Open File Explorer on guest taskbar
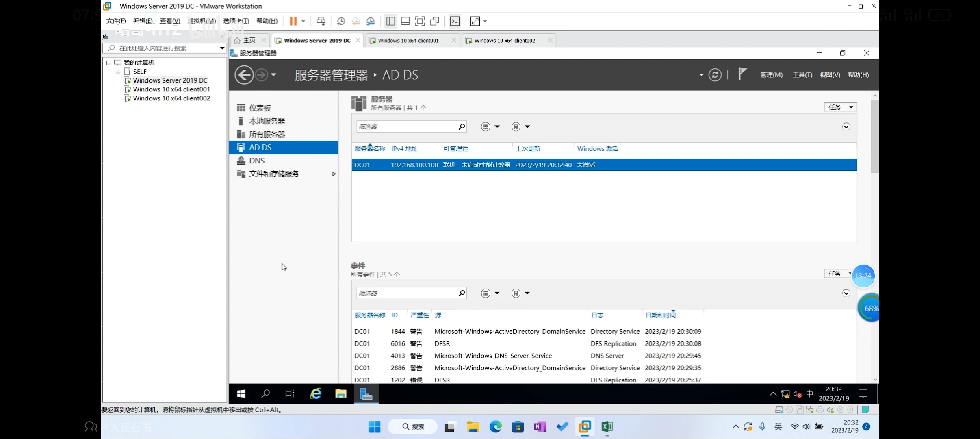The height and width of the screenshot is (439, 980). [340, 393]
